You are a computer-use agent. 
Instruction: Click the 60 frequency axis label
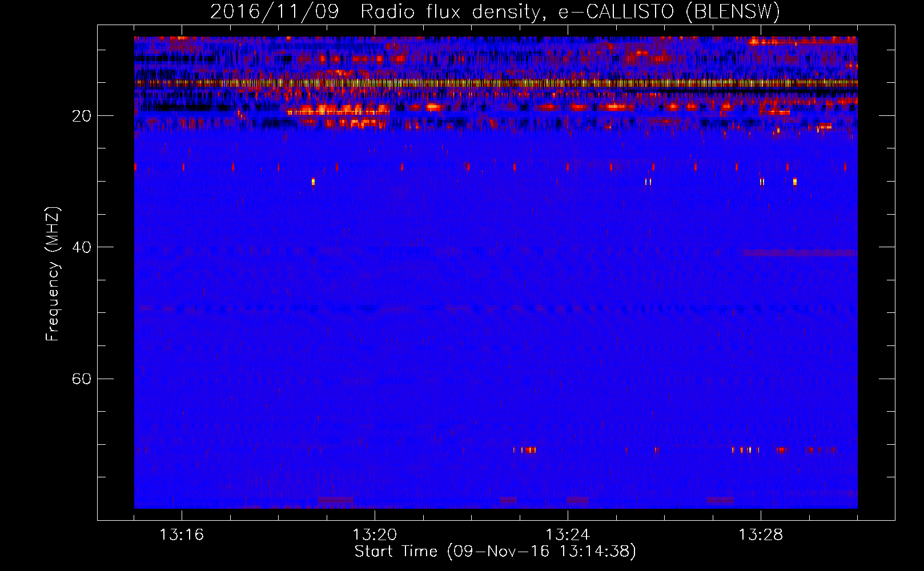82,379
